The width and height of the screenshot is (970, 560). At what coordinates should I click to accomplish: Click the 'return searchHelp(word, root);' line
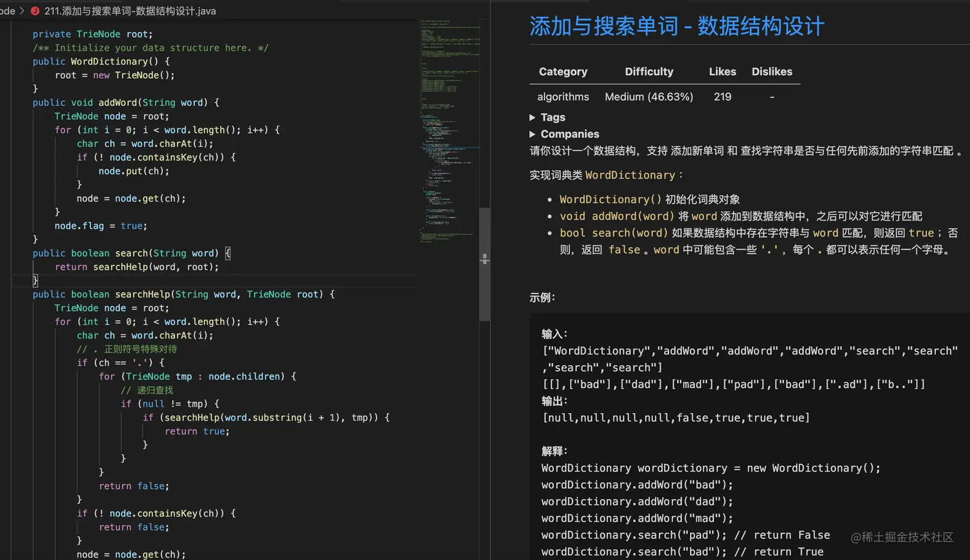tap(137, 267)
